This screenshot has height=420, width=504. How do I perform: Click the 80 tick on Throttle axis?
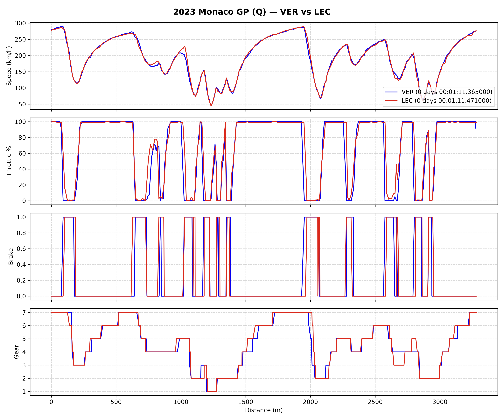pyautogui.click(x=22, y=138)
